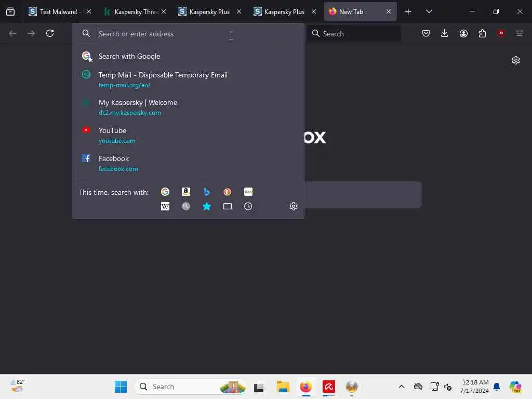Show hidden system tray icons

point(402,387)
